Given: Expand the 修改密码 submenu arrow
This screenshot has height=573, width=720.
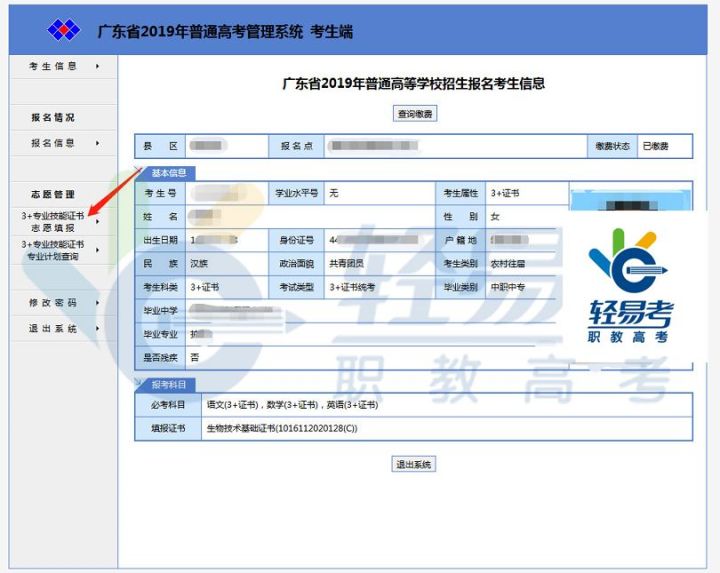Looking at the screenshot, I should tap(97, 302).
